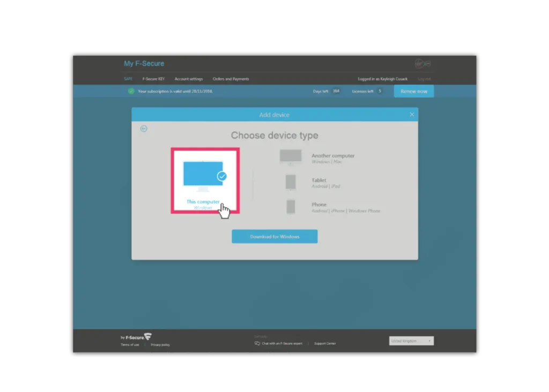Screen dimensions: 549x392
Task: Click the "Your subscription is valid until 28/11/2018." text
Action: click(175, 91)
